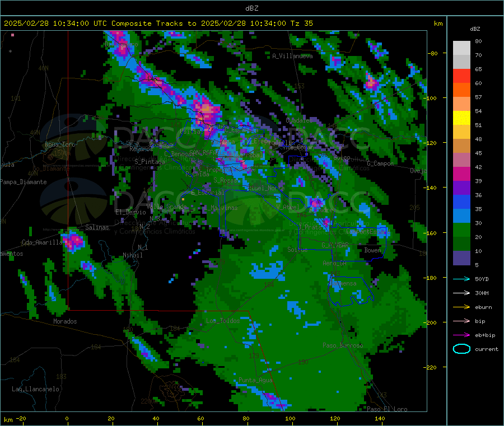
Task: Click the Morados place label
Action: tap(65, 321)
